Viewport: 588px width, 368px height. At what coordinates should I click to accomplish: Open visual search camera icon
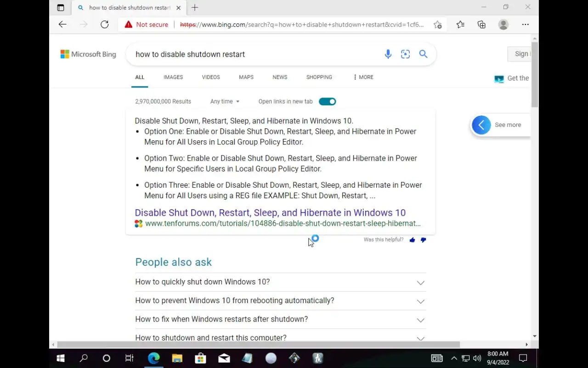405,54
